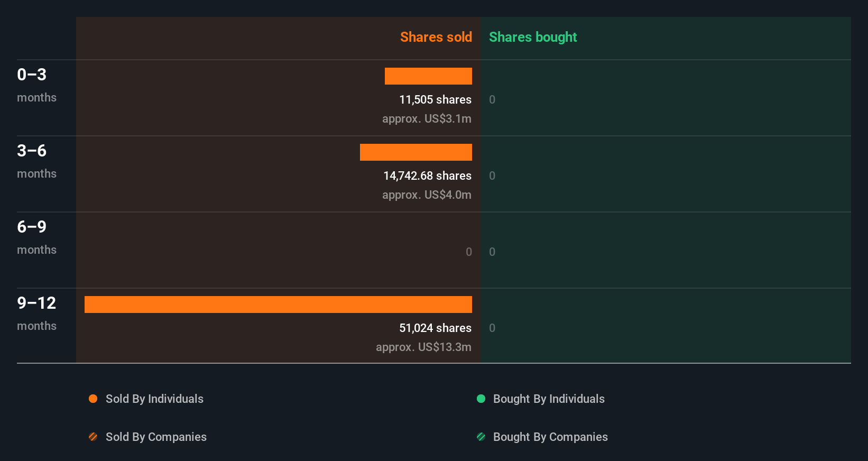Click the 14,742.68 shares label
Viewport: 868px width, 461px height.
pos(427,176)
